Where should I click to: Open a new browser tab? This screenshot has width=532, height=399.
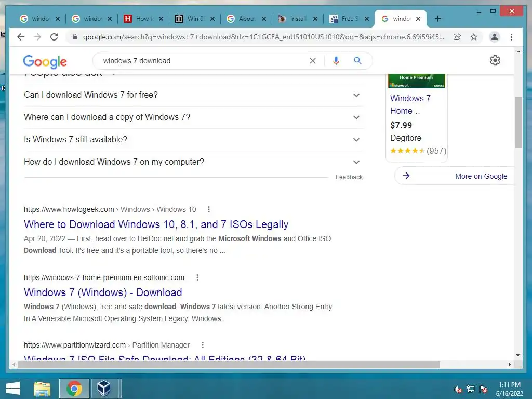pyautogui.click(x=437, y=19)
